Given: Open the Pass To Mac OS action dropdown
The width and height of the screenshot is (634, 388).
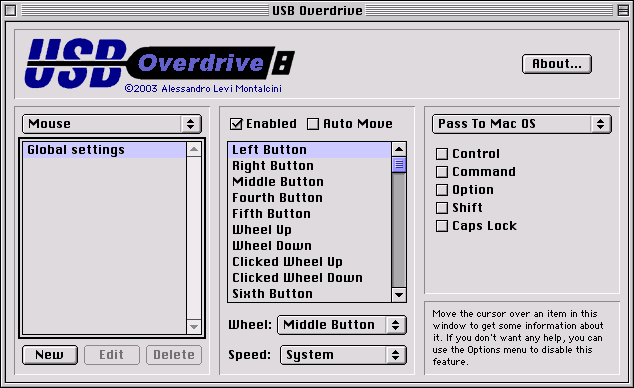Looking at the screenshot, I should point(522,124).
